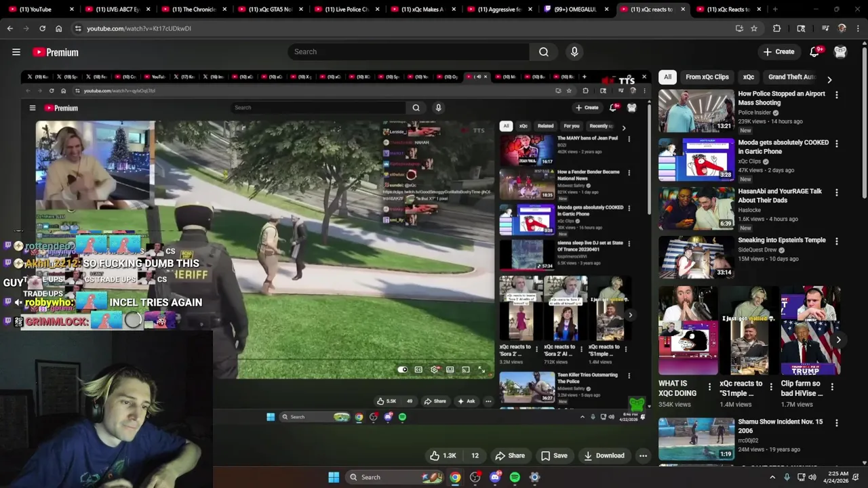Open options for Airport Mass Shooting video
The height and width of the screenshot is (488, 868).
836,95
